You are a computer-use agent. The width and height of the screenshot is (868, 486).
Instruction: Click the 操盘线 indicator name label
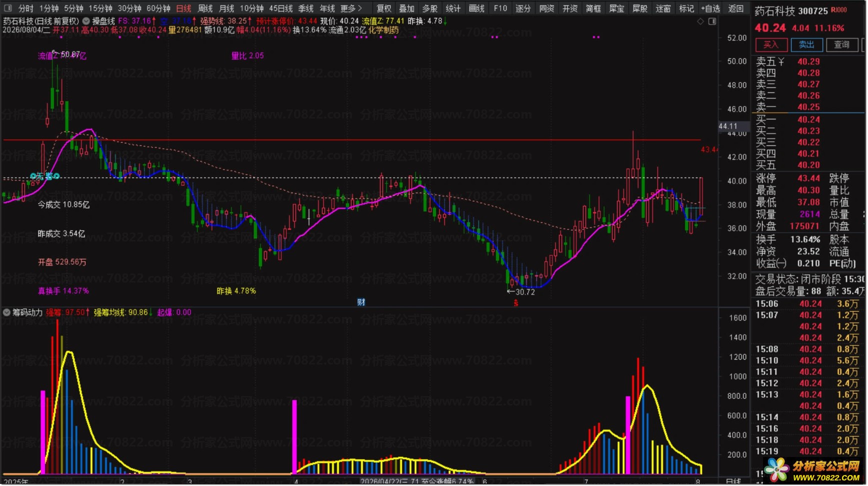[103, 21]
